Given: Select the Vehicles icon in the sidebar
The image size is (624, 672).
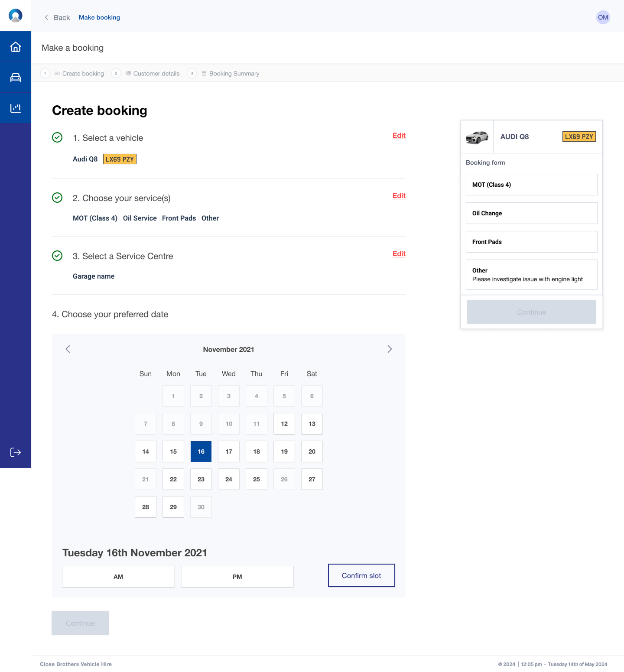Looking at the screenshot, I should coord(16,77).
